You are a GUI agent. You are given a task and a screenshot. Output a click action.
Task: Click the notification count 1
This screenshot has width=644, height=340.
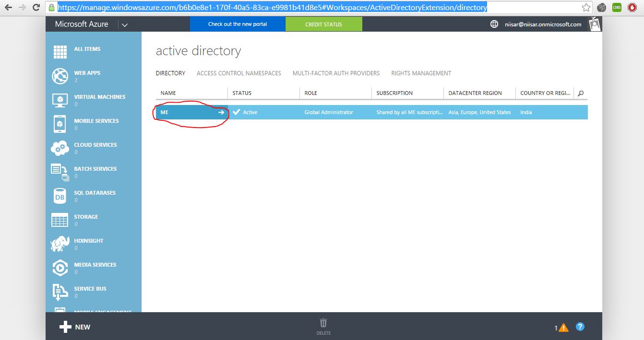(x=556, y=328)
